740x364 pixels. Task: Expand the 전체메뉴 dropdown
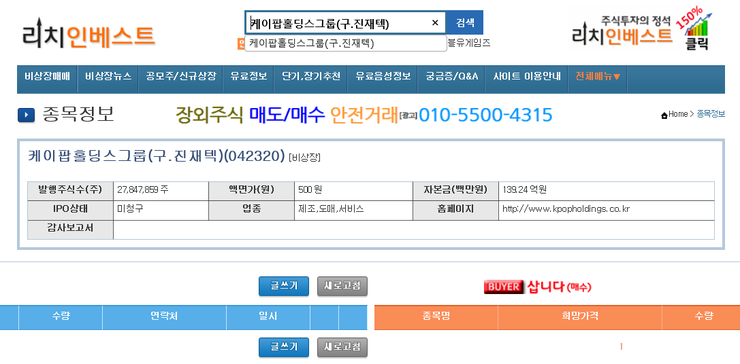tap(597, 76)
